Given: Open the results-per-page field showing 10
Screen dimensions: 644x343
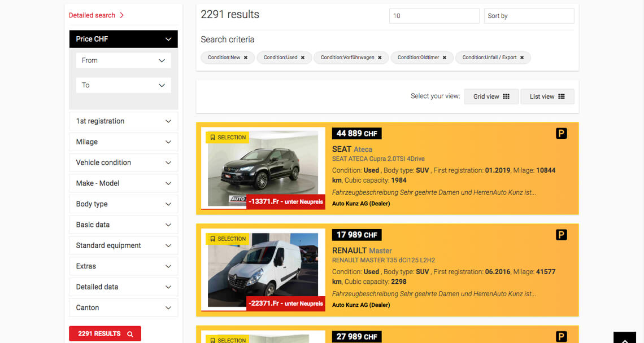Looking at the screenshot, I should click(434, 16).
